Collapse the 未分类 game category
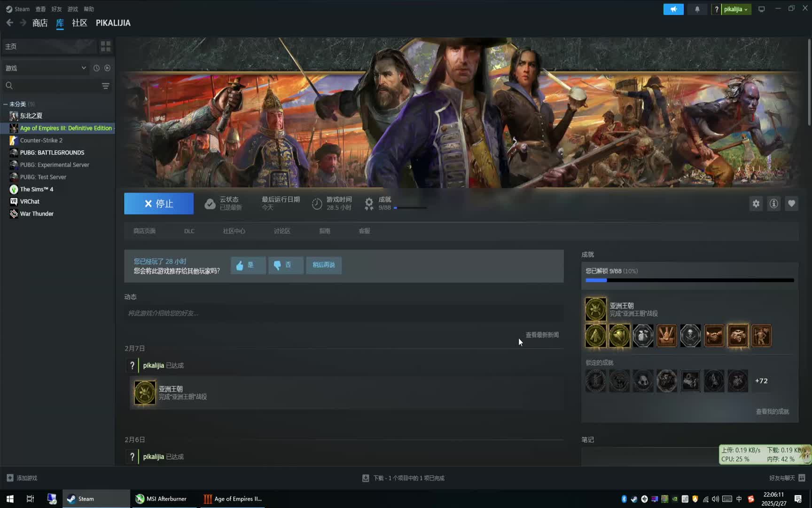 [6, 104]
